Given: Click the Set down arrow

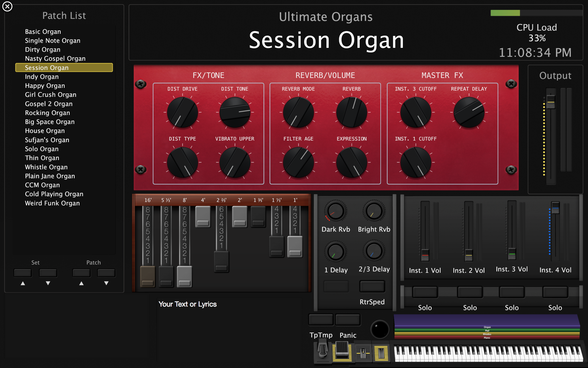Looking at the screenshot, I should point(48,273).
